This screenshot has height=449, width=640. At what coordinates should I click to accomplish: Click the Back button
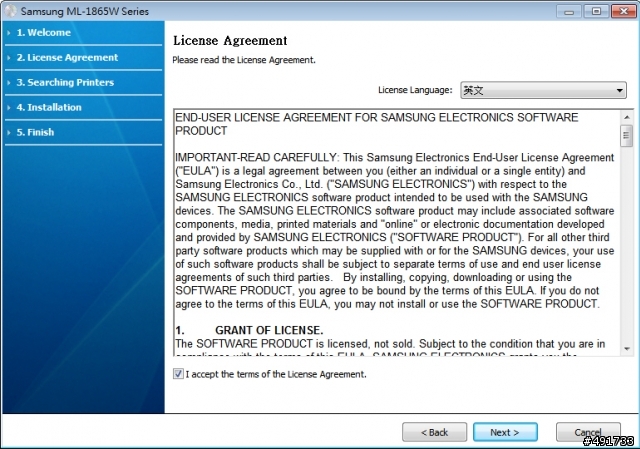point(434,432)
